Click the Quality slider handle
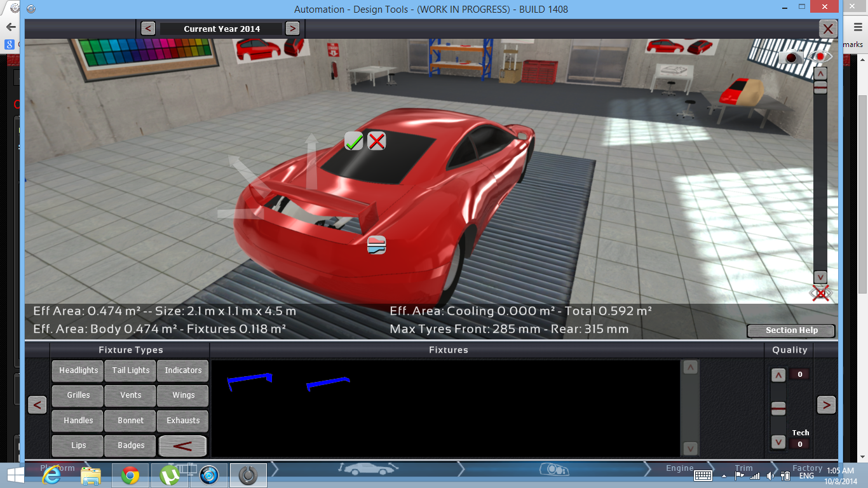868x488 pixels. coord(778,408)
